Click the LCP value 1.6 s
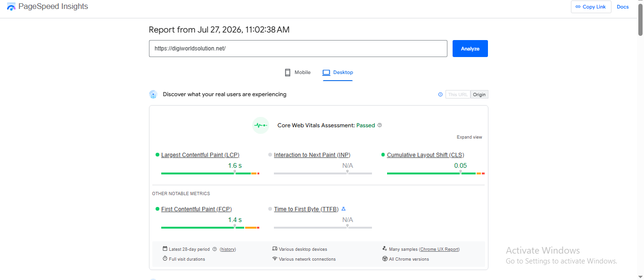The height and width of the screenshot is (280, 644). click(235, 165)
